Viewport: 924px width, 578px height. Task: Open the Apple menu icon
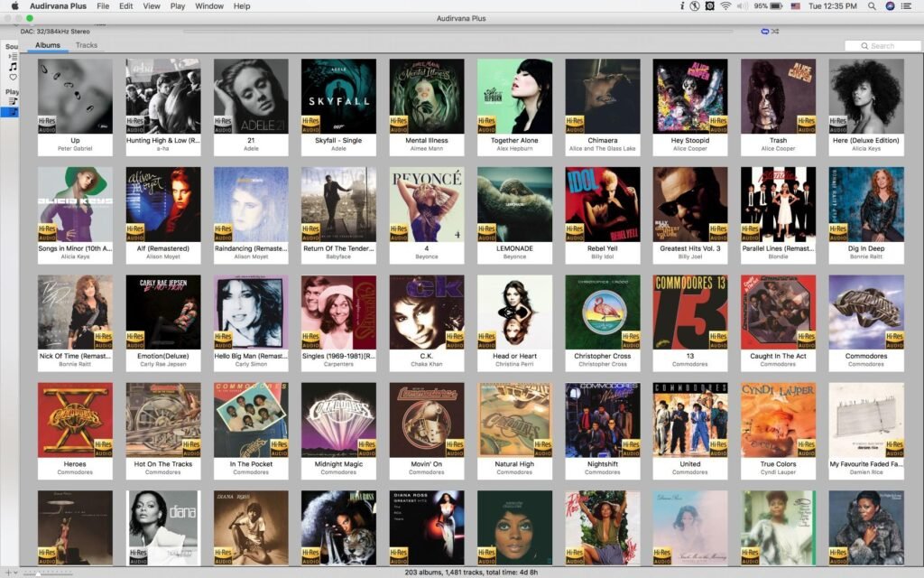pos(15,6)
